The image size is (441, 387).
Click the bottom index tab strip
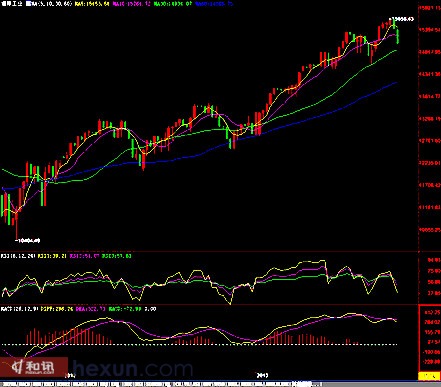tap(161, 384)
